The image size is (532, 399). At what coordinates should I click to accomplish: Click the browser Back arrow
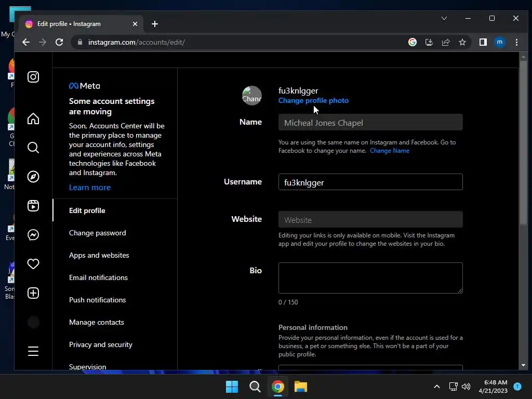point(26,42)
